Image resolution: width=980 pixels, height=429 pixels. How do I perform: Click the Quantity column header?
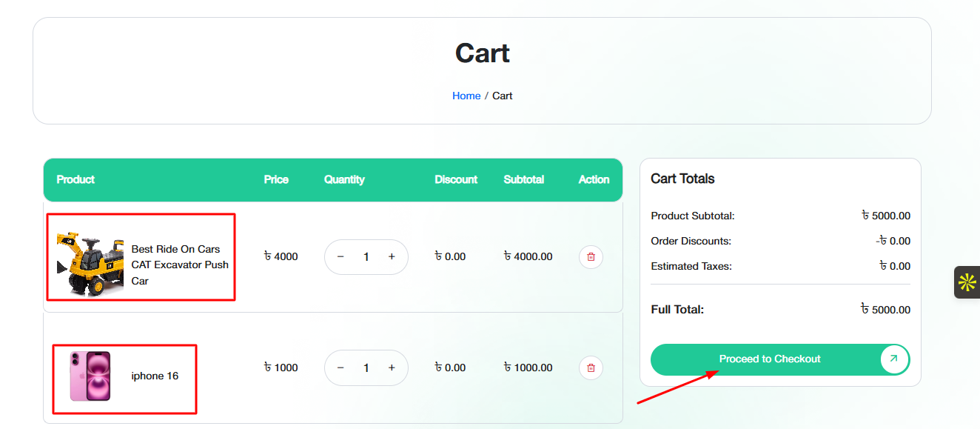coord(344,179)
